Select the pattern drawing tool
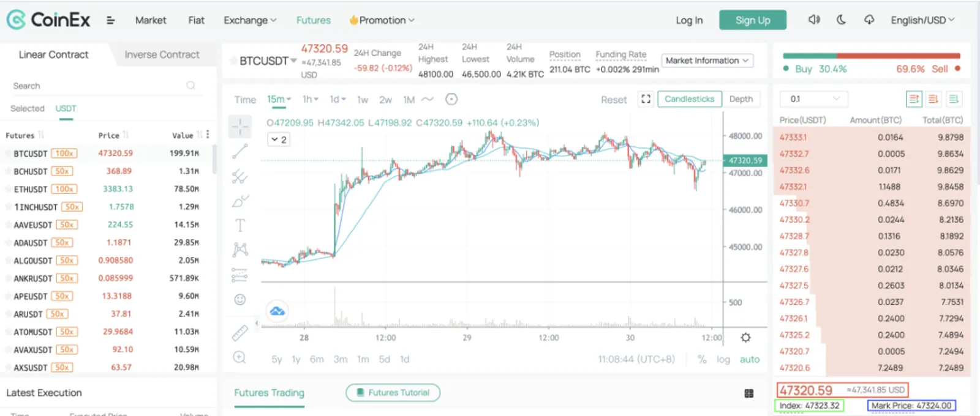980x416 pixels. 240,249
